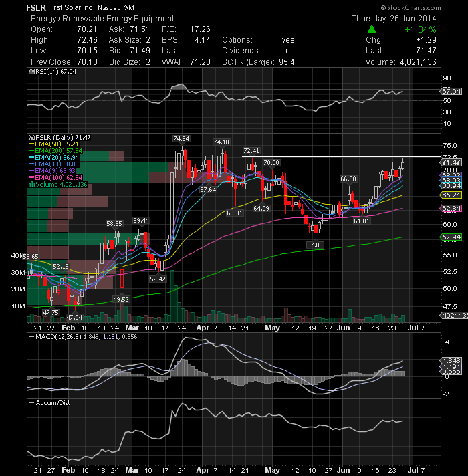Click the 61.81 price low label
Image resolution: width=468 pixels, height=476 pixels.
click(x=362, y=221)
